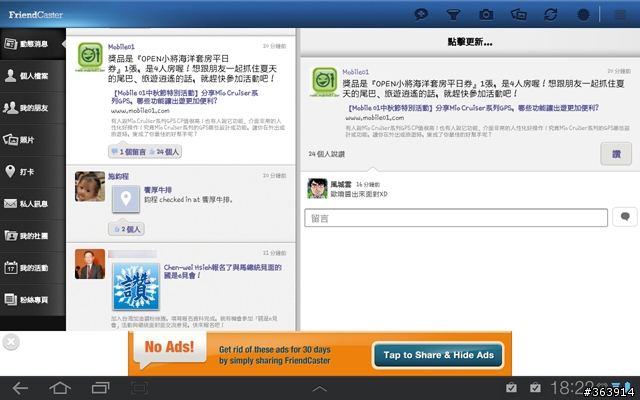Tap the FriendCaster logo
Screen dimensions: 640x400
pyautogui.click(x=36, y=15)
